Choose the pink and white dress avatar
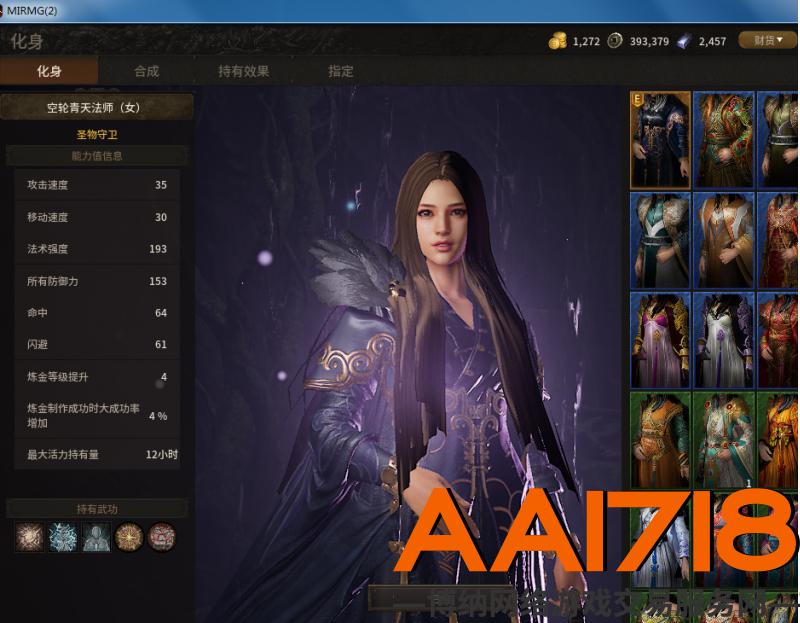The height and width of the screenshot is (623, 800). pyautogui.click(x=660, y=340)
